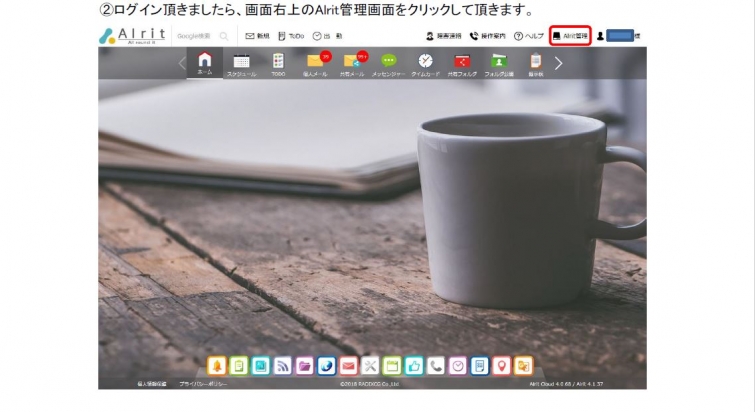Click the 新規 new mail menu item
Image resolution: width=755 pixels, height=412 pixels.
[x=257, y=35]
